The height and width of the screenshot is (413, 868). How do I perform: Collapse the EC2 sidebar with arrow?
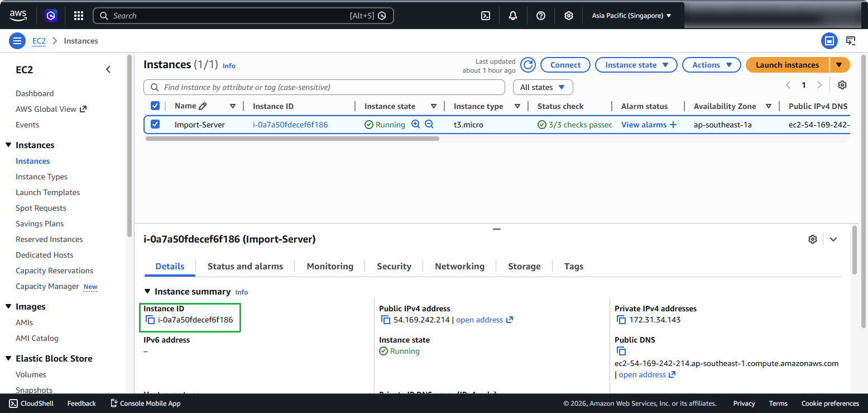coord(108,69)
